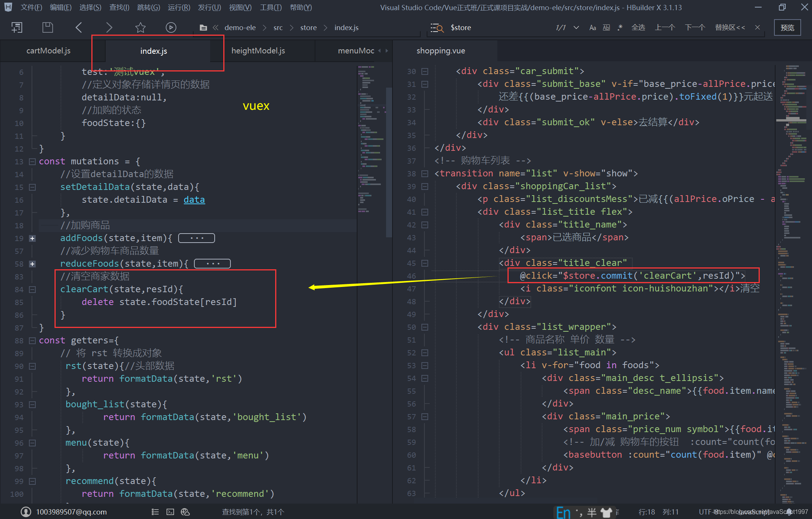The image size is (812, 519).
Task: Go back with the left arrow
Action: [79, 27]
